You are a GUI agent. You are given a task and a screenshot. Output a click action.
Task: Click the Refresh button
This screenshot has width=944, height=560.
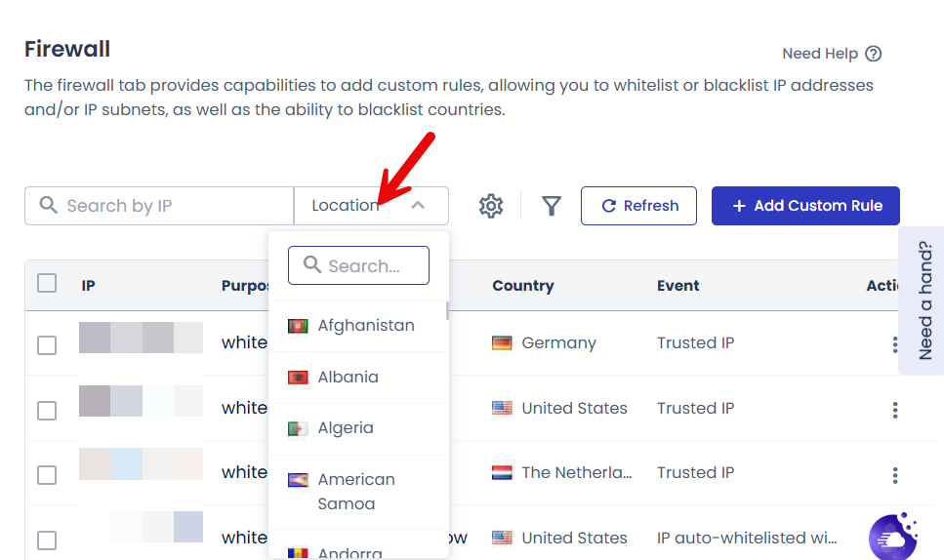[638, 206]
